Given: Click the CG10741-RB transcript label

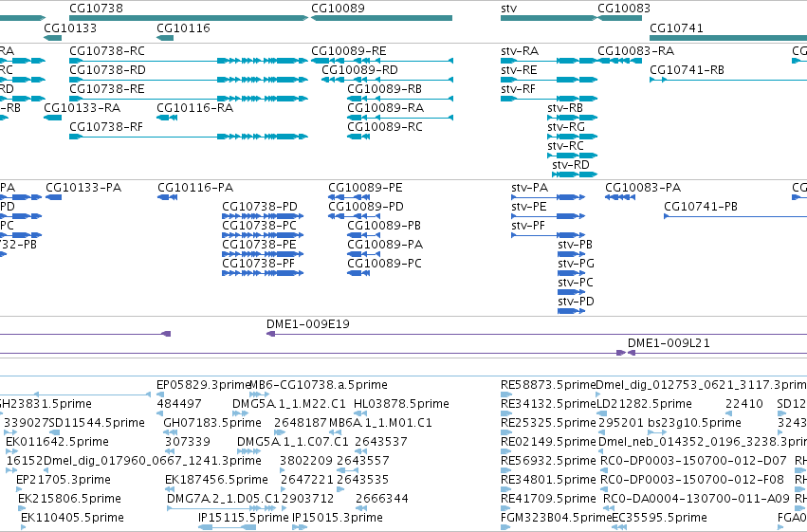Looking at the screenshot, I should click(687, 70).
